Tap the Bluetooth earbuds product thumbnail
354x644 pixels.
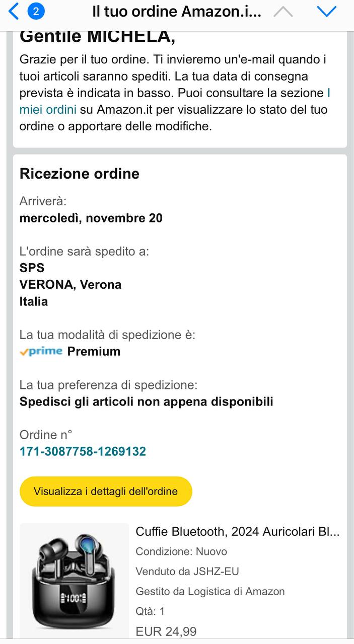(x=75, y=581)
